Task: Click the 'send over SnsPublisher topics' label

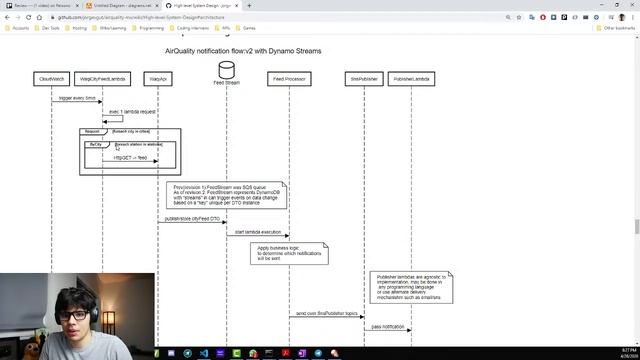Action: [x=327, y=313]
